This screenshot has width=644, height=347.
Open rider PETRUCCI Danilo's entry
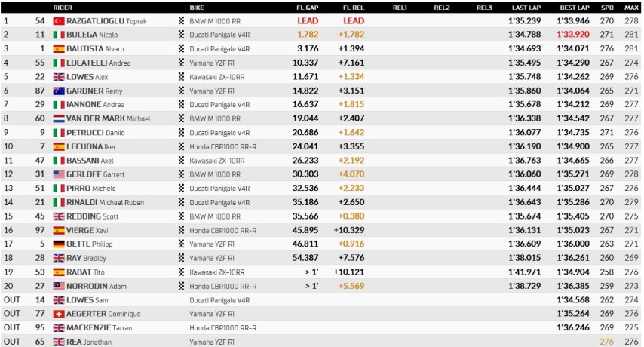pyautogui.click(x=95, y=133)
